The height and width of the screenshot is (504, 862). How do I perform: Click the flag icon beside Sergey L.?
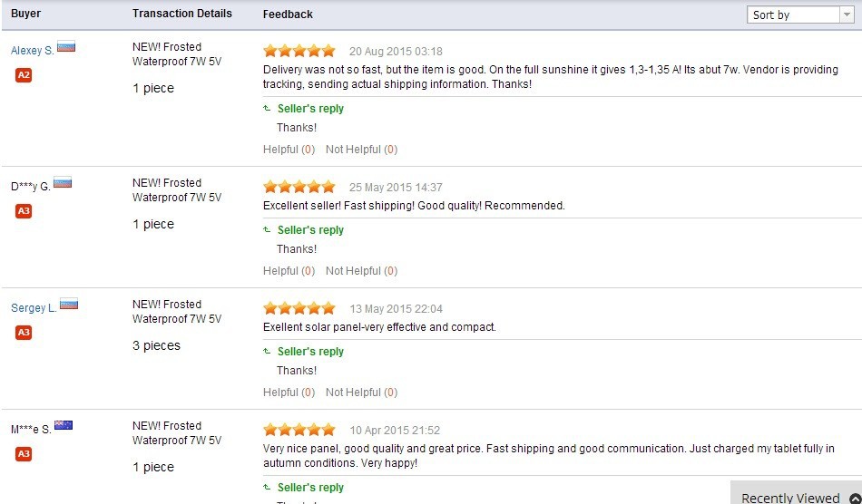pos(69,305)
